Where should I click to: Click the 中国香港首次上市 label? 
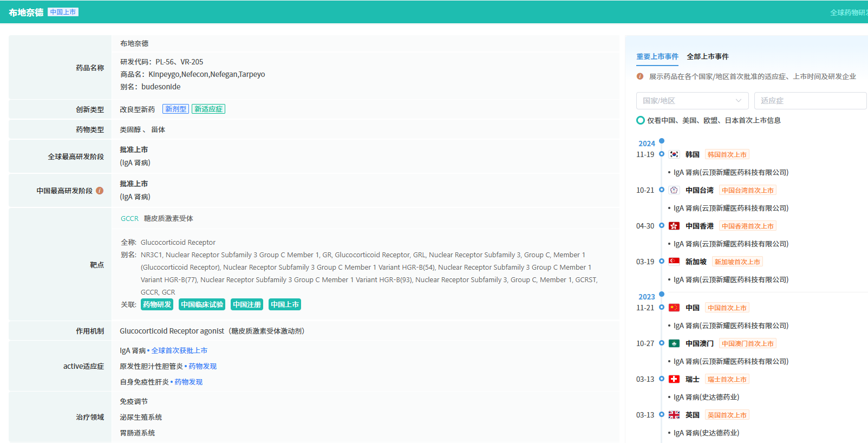(748, 226)
